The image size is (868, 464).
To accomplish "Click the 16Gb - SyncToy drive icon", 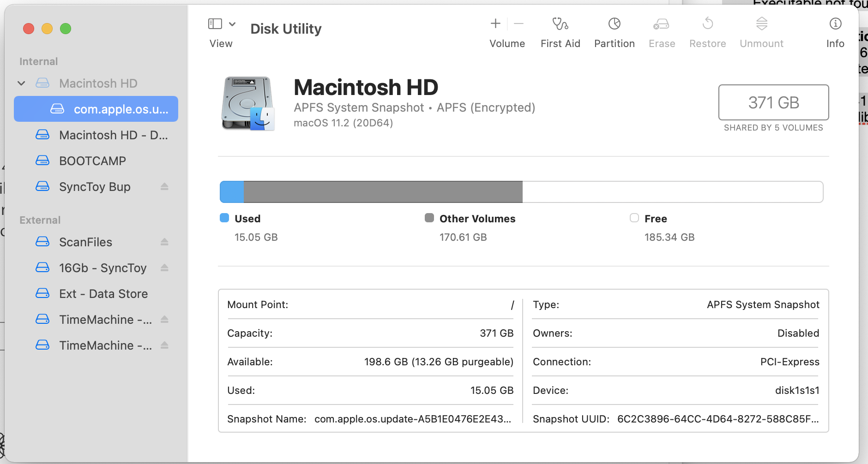I will [42, 268].
